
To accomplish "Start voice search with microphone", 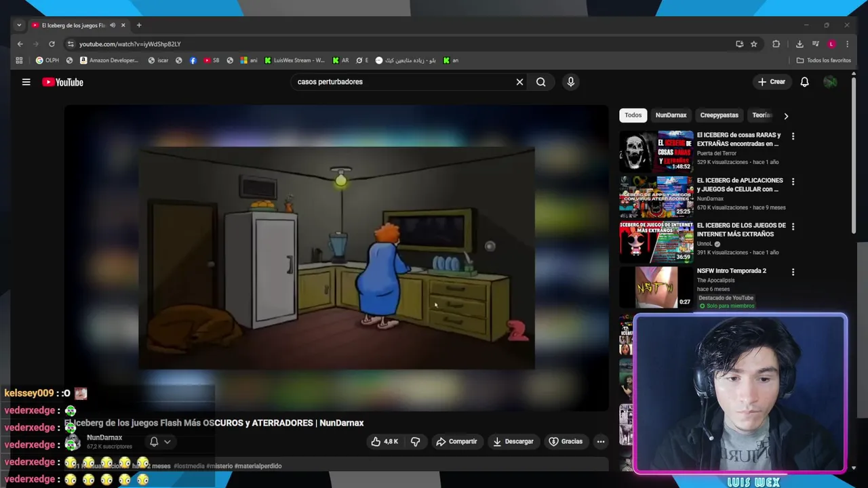I will point(570,82).
